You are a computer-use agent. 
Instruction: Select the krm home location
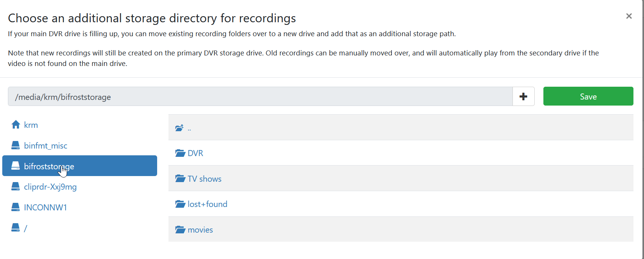31,125
